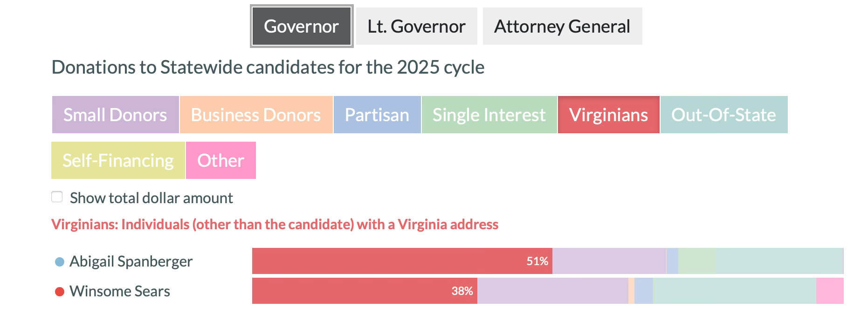
Task: Pick the Self-Financing category
Action: (118, 160)
